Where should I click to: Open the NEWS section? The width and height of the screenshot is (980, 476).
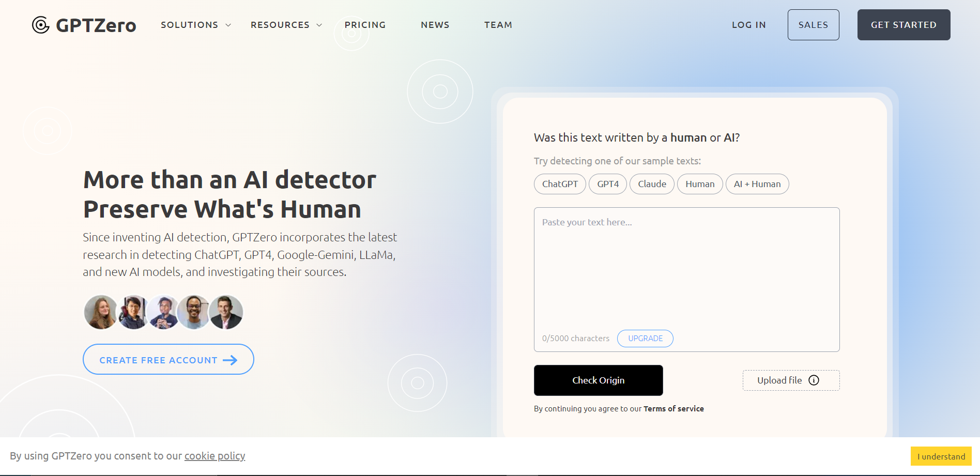pos(435,24)
